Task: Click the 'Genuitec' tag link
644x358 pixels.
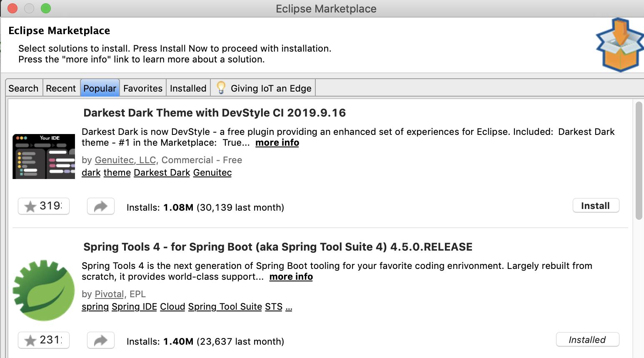Action: [x=212, y=173]
